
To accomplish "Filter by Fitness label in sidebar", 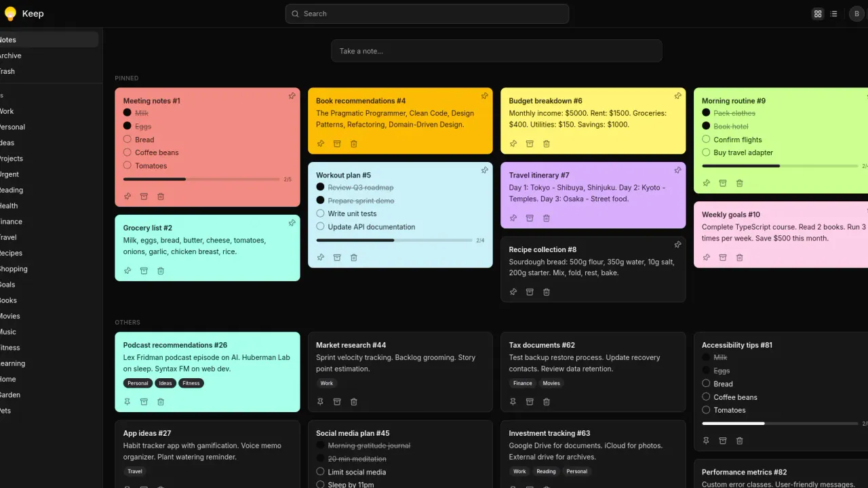I will [47, 348].
